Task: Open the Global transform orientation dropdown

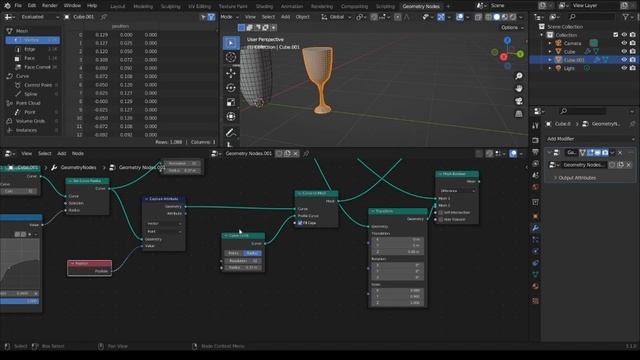Action: (x=336, y=17)
